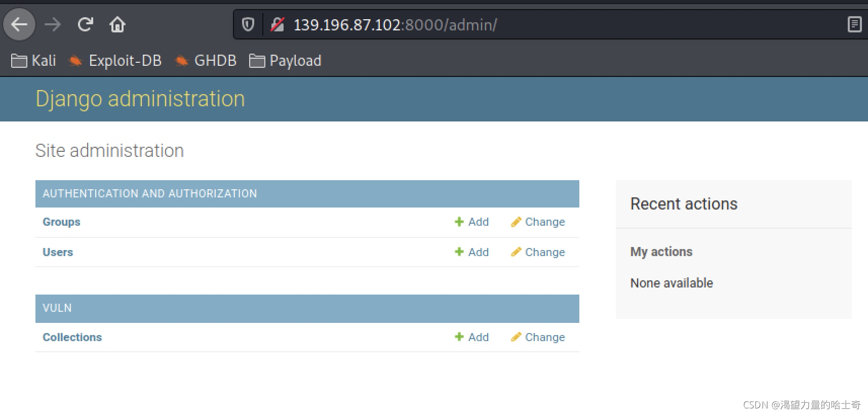
Task: Click the Exploit-DB bookmark favicon
Action: [x=75, y=61]
